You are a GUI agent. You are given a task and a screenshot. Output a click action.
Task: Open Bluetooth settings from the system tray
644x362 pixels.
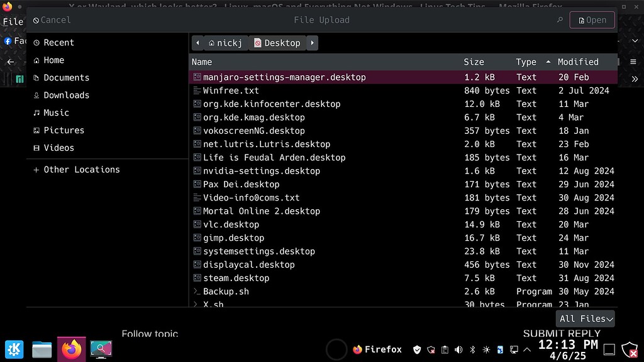click(472, 349)
